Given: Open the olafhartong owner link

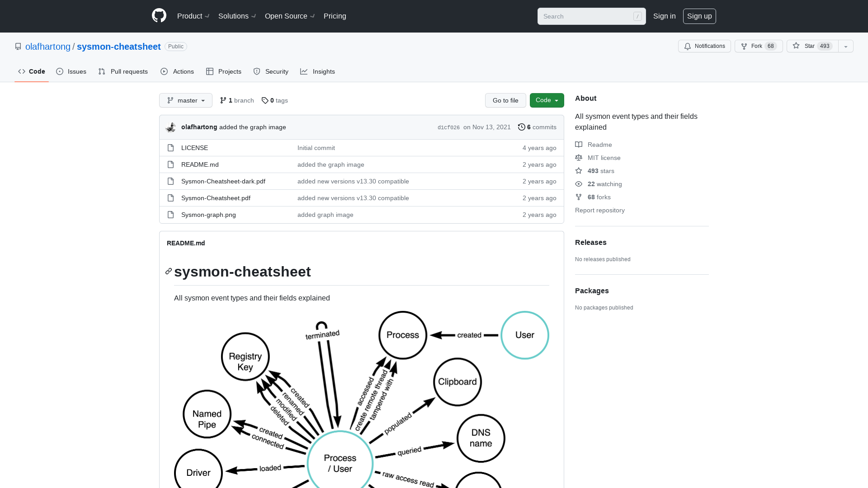Looking at the screenshot, I should (x=48, y=47).
